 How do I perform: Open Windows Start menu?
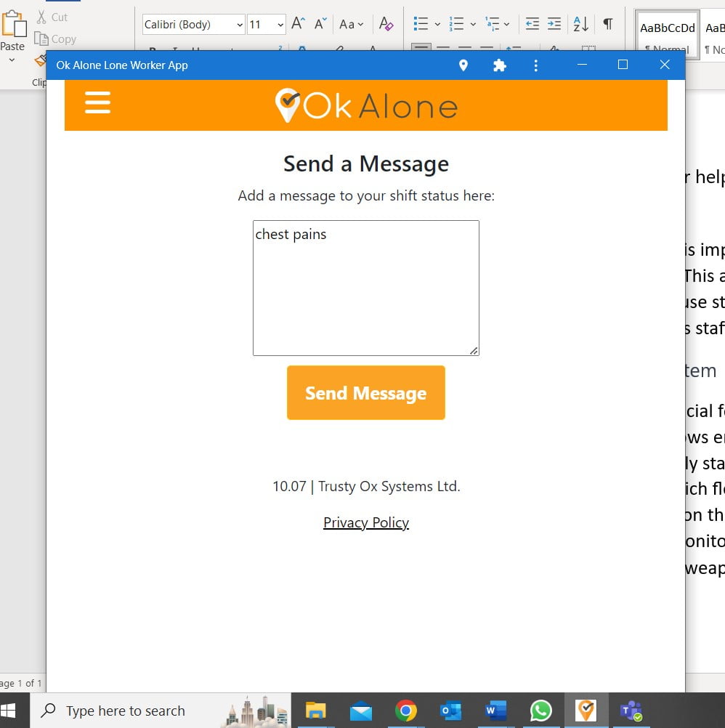coord(9,711)
